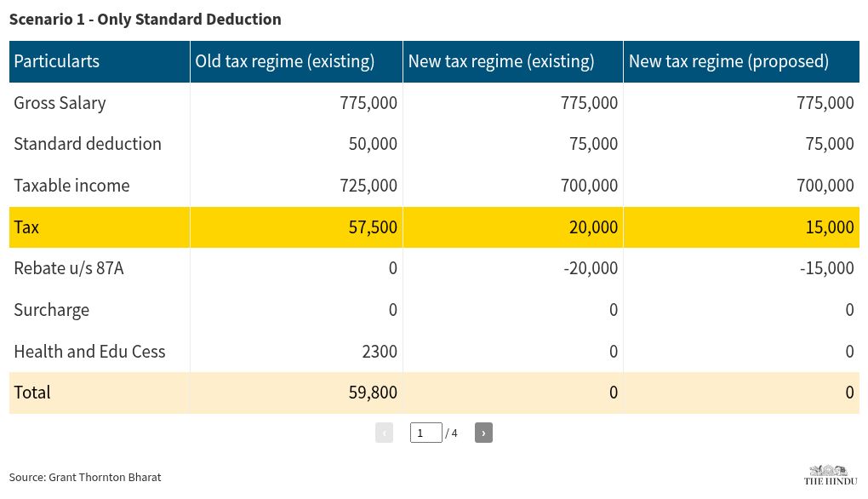Focus the page number input box
The width and height of the screenshot is (868, 499).
[425, 433]
